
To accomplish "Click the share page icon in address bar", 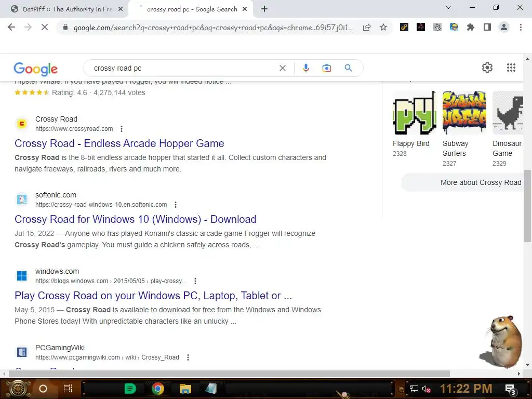I will tap(367, 28).
